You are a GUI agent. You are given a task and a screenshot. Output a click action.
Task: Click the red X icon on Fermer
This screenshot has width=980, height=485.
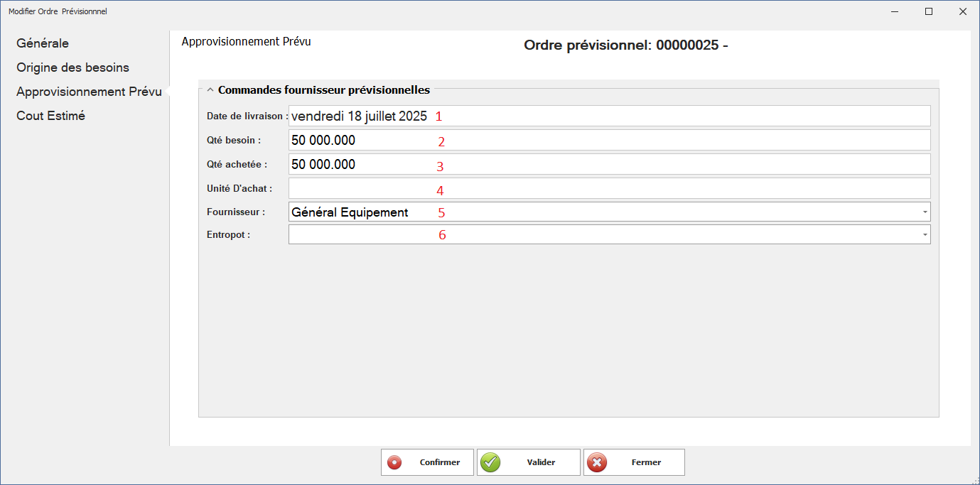(x=598, y=462)
